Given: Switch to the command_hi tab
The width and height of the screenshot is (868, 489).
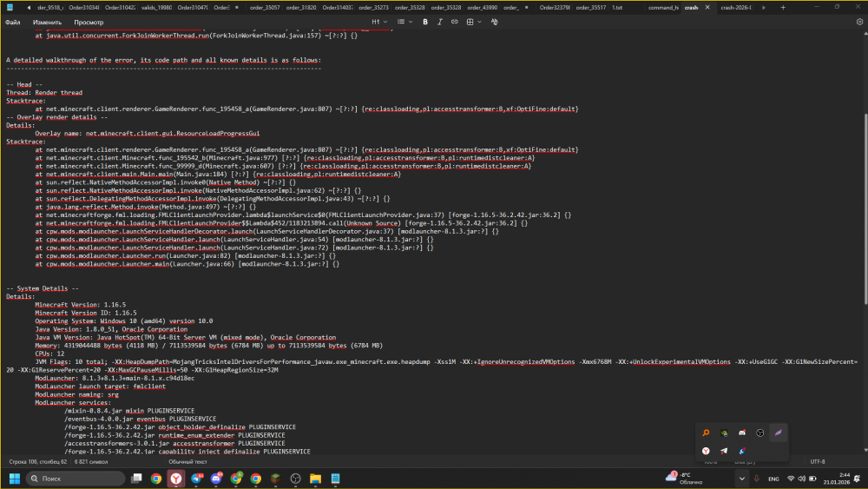Looking at the screenshot, I should (x=662, y=8).
